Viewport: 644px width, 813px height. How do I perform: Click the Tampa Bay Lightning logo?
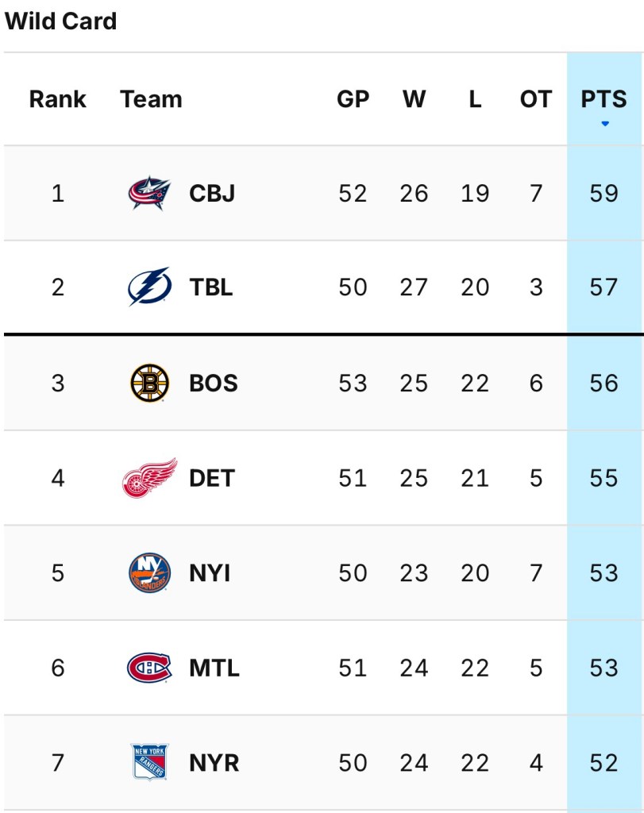click(149, 287)
